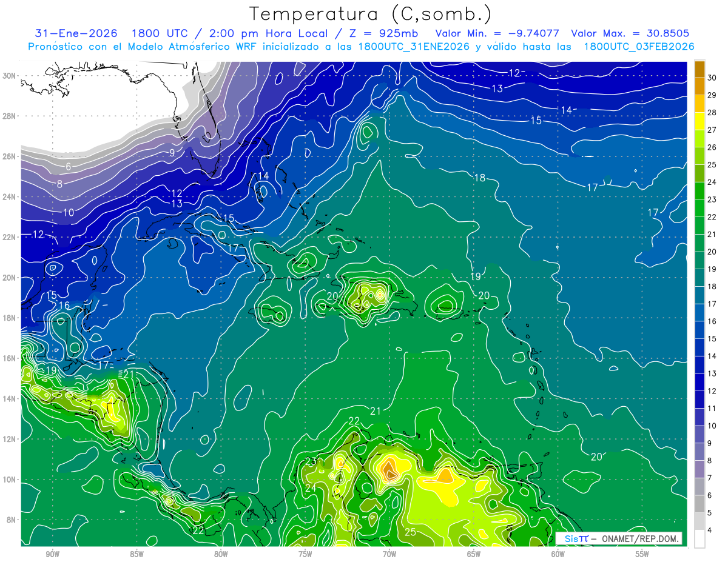Click the color bar tick label 11
This screenshot has height=562, width=728.
712,409
